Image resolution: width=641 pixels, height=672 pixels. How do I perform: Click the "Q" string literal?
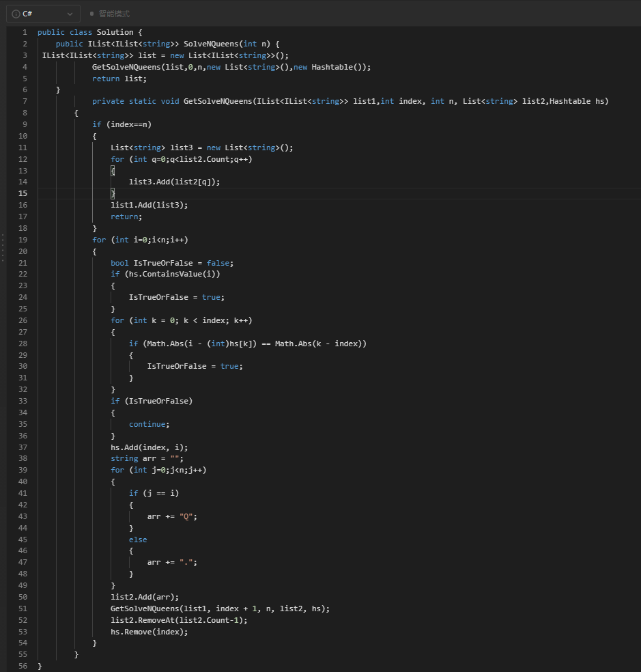186,516
